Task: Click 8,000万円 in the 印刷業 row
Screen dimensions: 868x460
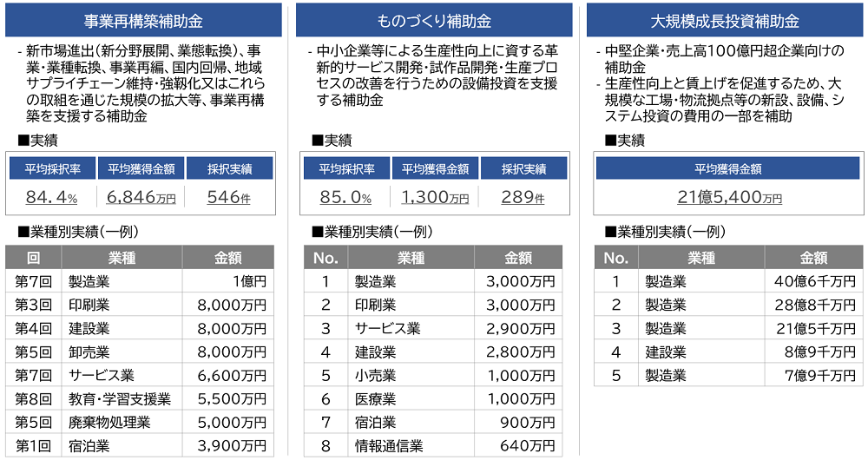Action: coord(228,305)
